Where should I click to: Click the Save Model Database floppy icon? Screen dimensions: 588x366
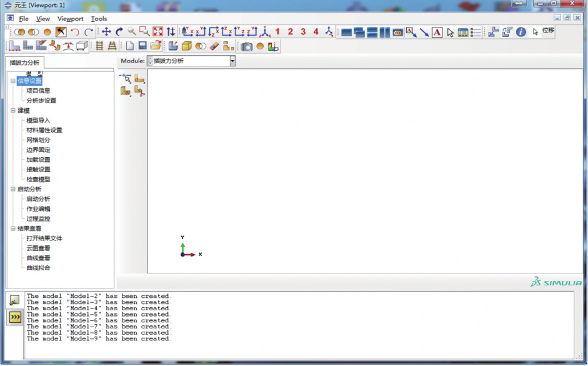point(142,46)
